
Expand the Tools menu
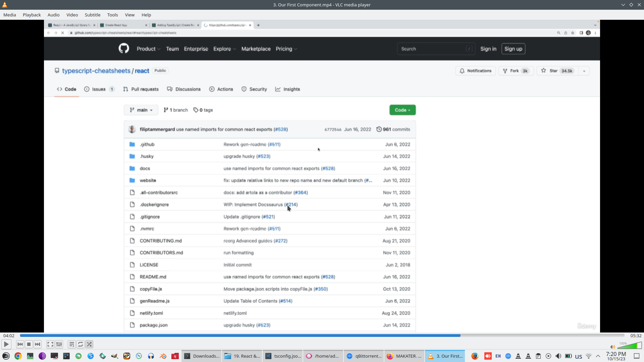point(112,15)
